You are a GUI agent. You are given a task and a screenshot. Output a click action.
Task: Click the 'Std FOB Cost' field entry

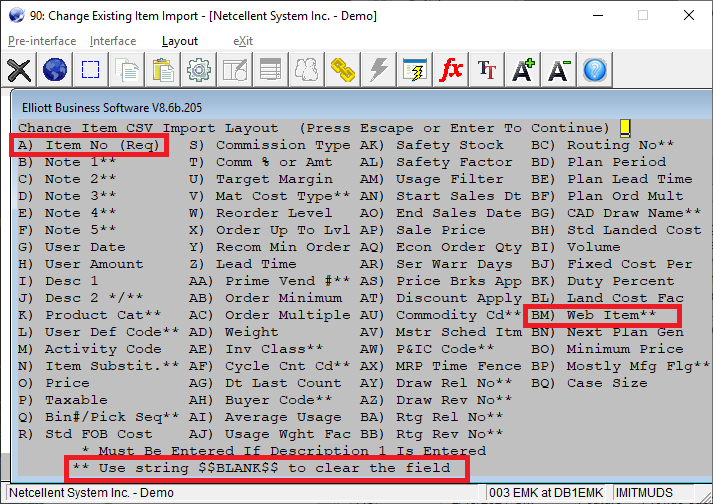85,434
